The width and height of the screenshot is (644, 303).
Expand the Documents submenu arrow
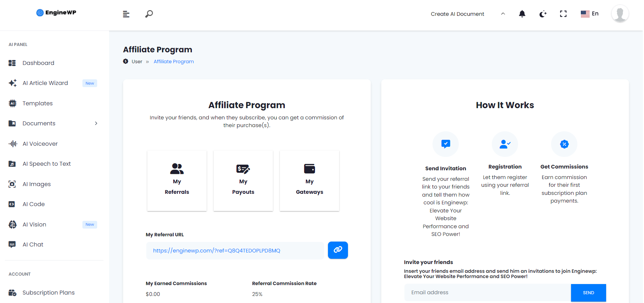[96, 123]
